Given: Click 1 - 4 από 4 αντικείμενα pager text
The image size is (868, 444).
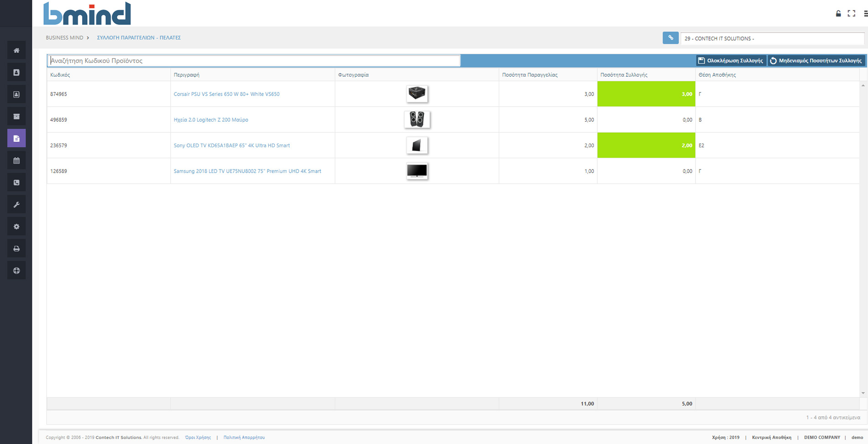Looking at the screenshot, I should pos(833,418).
